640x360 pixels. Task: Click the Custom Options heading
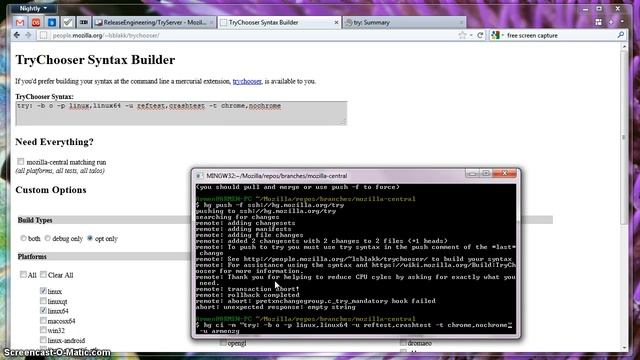click(x=51, y=190)
